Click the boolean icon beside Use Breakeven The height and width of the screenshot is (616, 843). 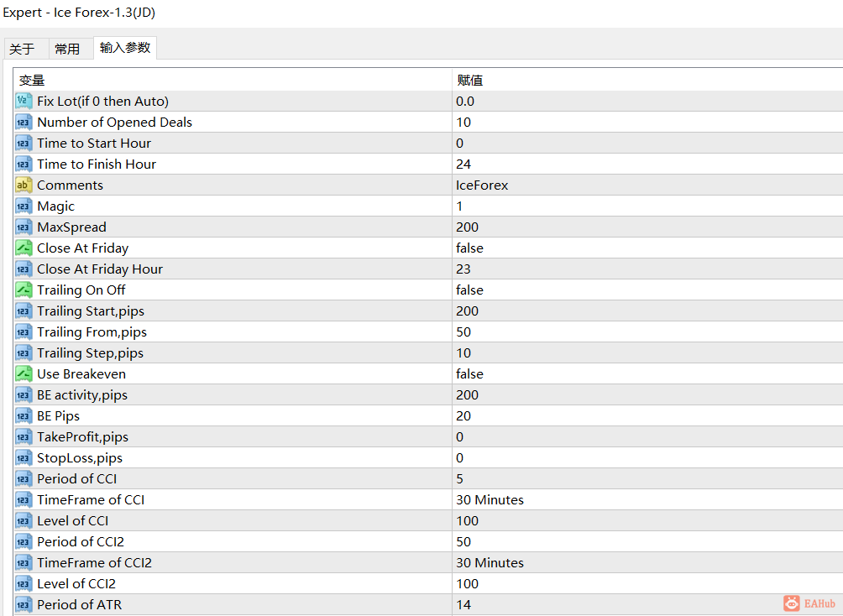coord(24,373)
